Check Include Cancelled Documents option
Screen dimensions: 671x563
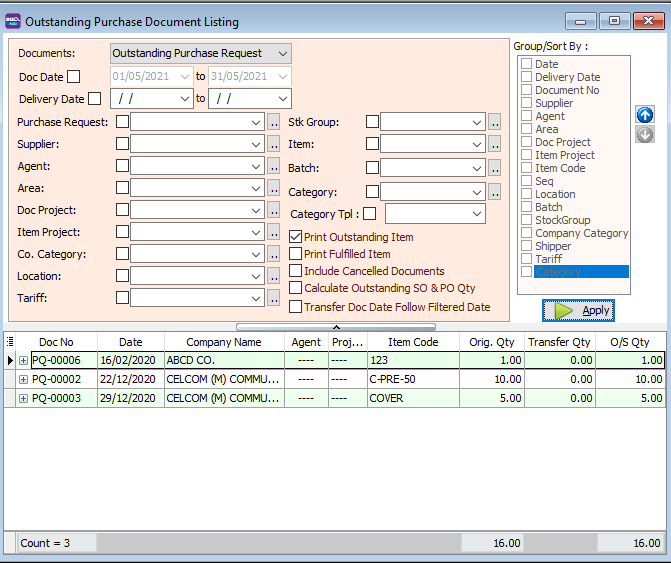tap(296, 271)
